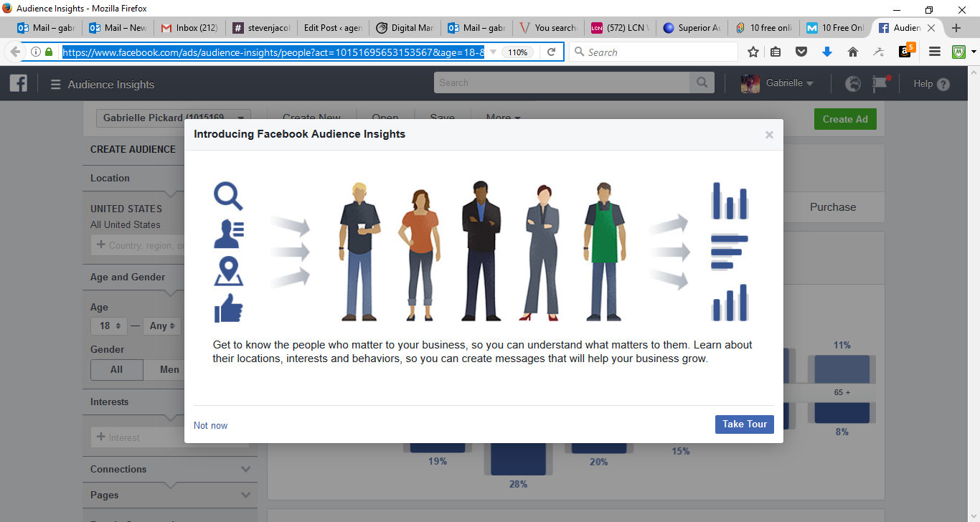
Task: Open the Gabrielle Pickard ad account dropdown
Action: pos(172,118)
